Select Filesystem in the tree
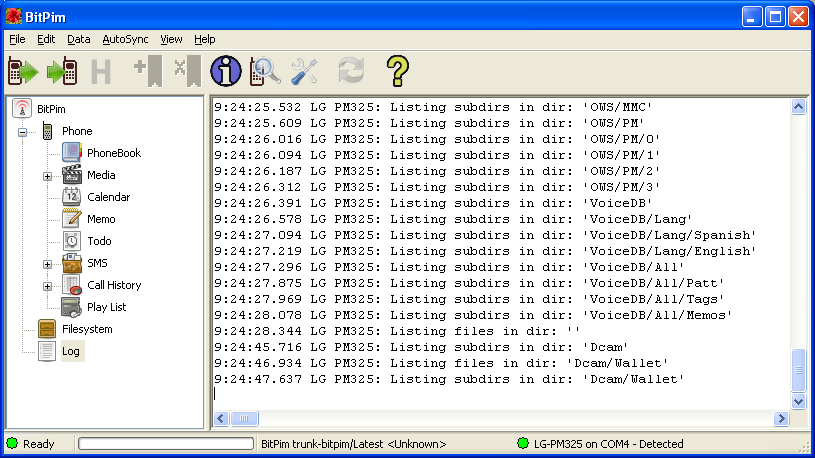The image size is (815, 458). coord(87,329)
